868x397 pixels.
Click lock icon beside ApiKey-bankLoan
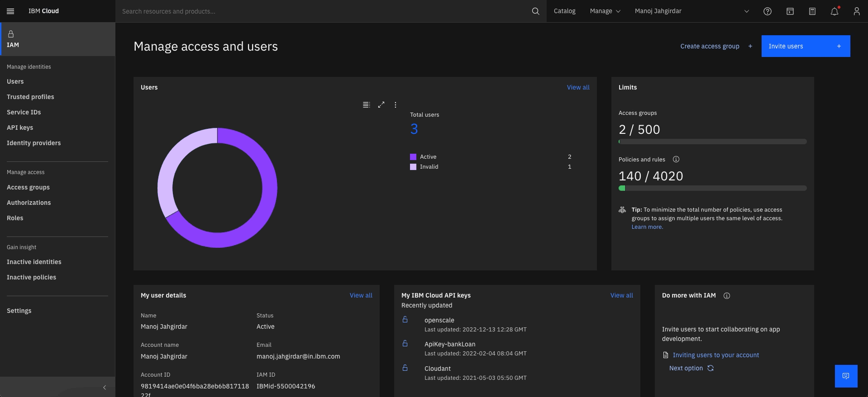405,344
